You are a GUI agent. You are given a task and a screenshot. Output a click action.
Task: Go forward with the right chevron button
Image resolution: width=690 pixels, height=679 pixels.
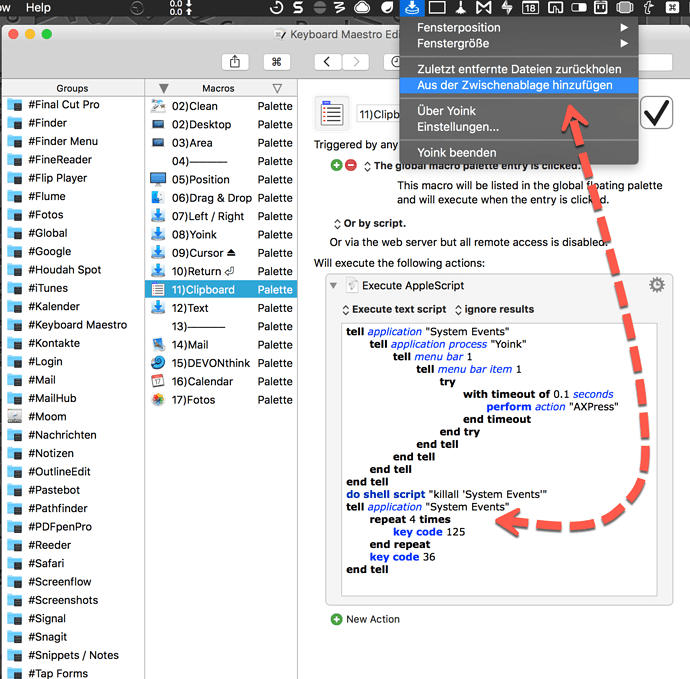(x=356, y=62)
